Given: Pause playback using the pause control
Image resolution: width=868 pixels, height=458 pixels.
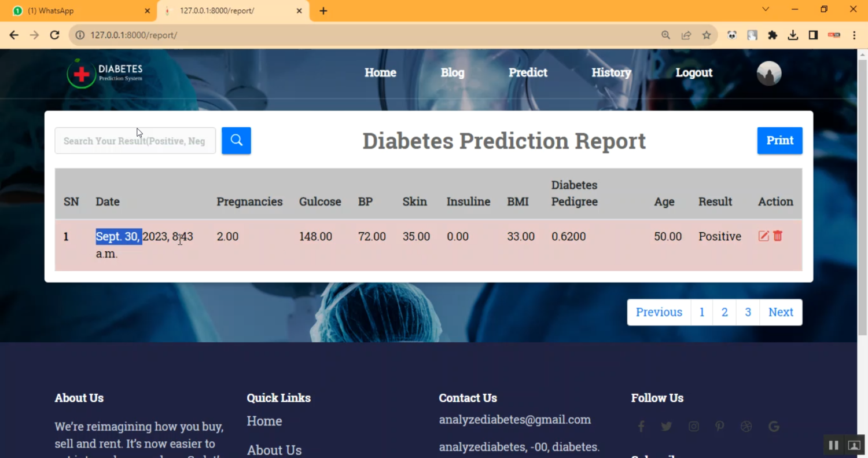Looking at the screenshot, I should [x=833, y=445].
